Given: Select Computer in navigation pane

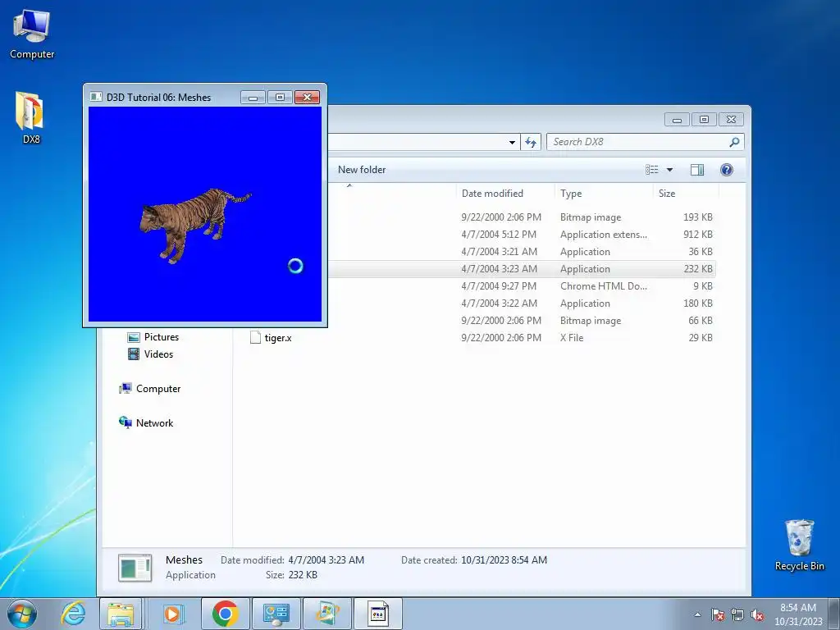Looking at the screenshot, I should coord(158,389).
